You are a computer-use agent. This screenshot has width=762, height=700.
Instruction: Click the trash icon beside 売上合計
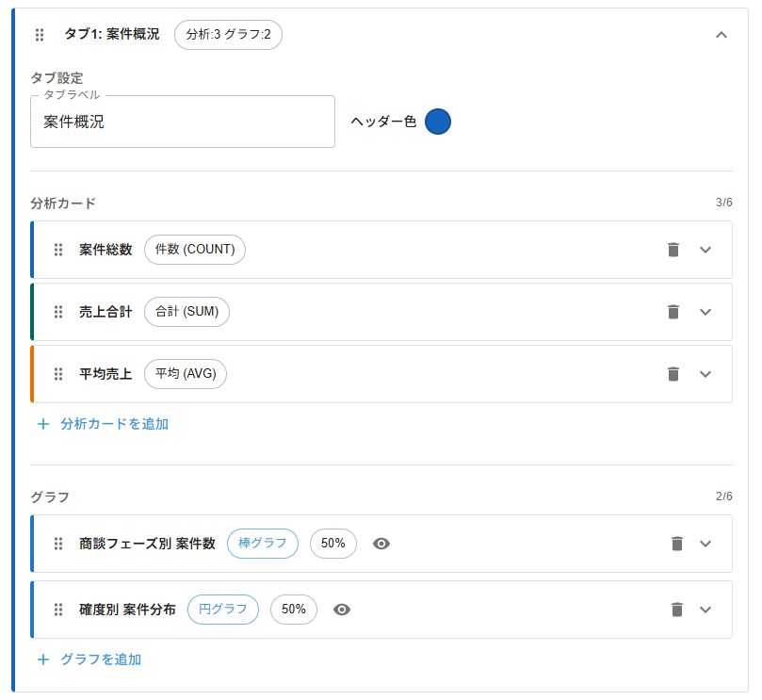pyautogui.click(x=673, y=311)
